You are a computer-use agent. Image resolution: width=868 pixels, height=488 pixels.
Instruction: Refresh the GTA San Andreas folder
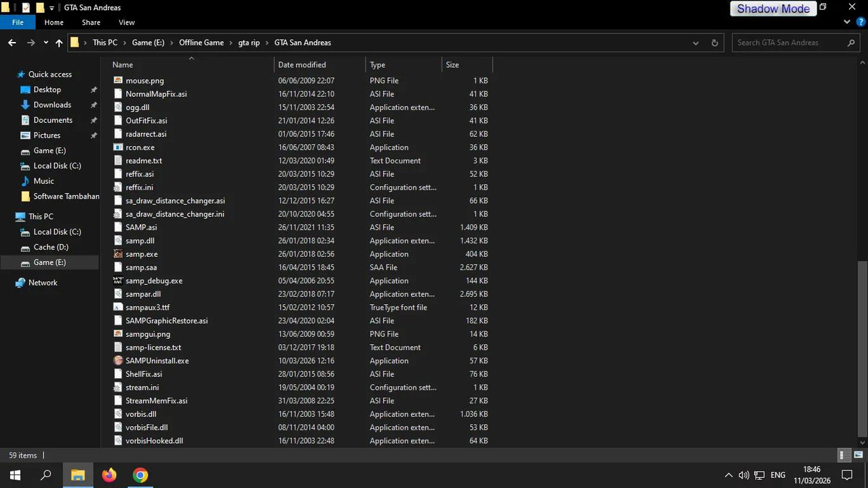[714, 43]
